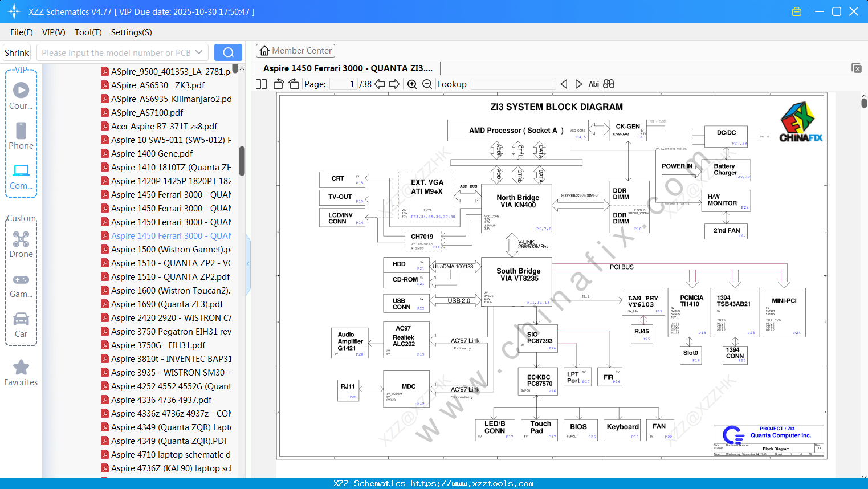Image resolution: width=868 pixels, height=489 pixels.
Task: Open Aspire 3750 Pegatron EIH31 file
Action: pyautogui.click(x=166, y=332)
